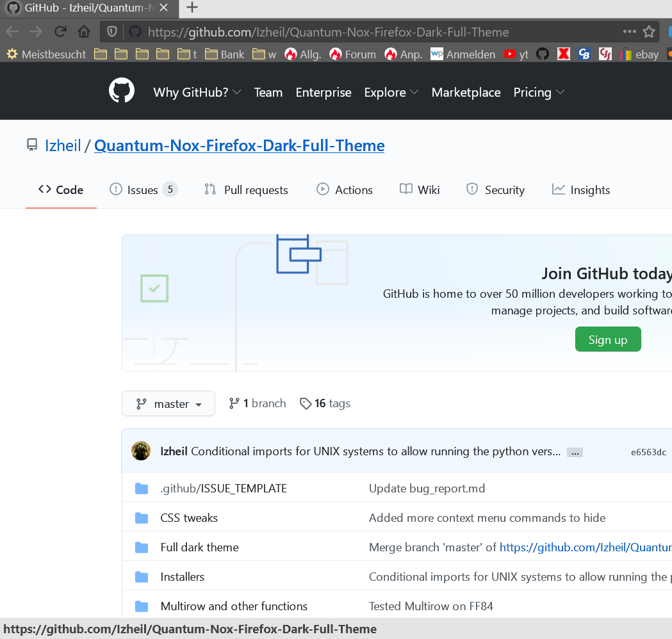Open the Bank bookmark folder
Viewport: 672px width, 639px height.
point(225,54)
